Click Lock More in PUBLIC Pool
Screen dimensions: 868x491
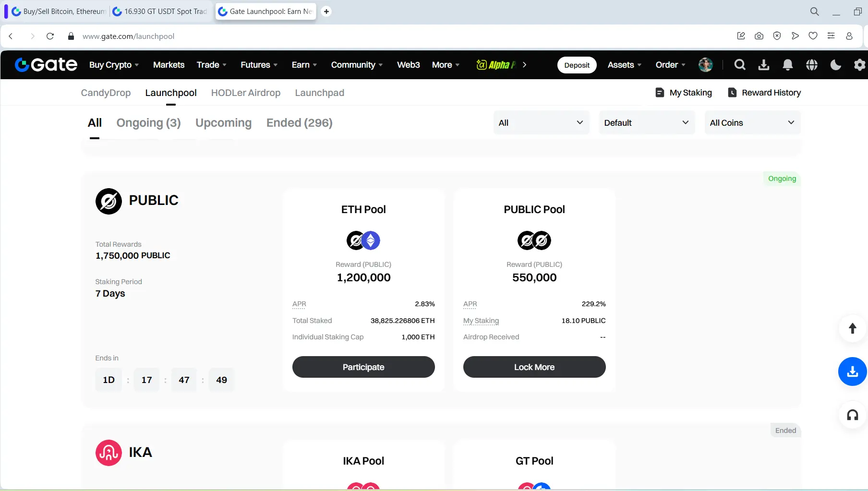click(534, 367)
